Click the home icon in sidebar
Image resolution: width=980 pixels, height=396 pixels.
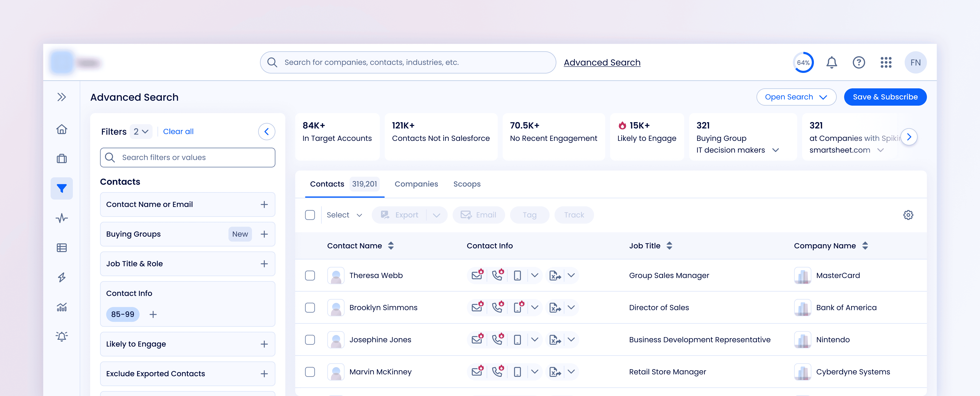[x=62, y=130]
